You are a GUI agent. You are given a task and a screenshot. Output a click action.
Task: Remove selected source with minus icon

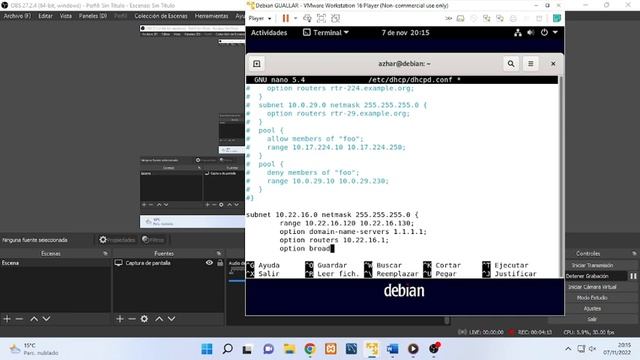[132, 319]
